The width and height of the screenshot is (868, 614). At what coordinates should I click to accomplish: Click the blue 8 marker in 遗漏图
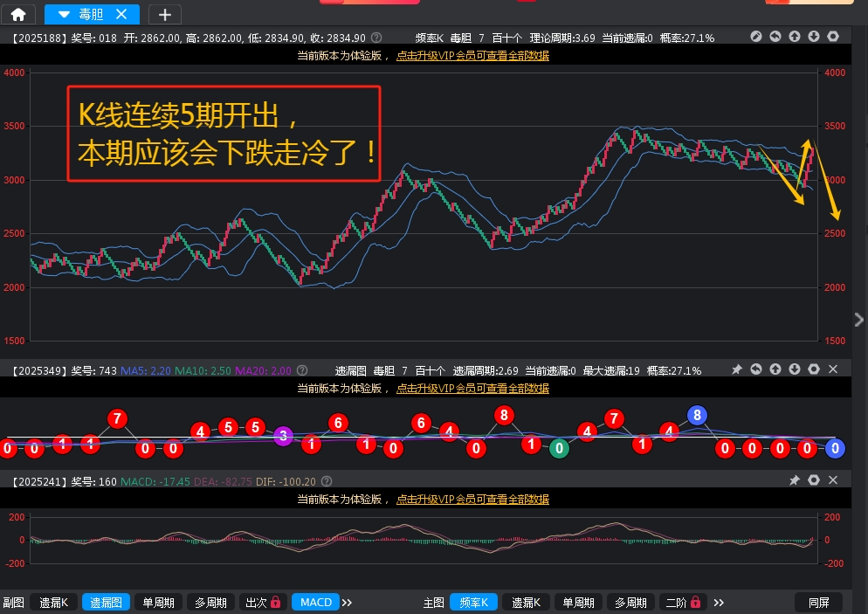click(x=696, y=415)
